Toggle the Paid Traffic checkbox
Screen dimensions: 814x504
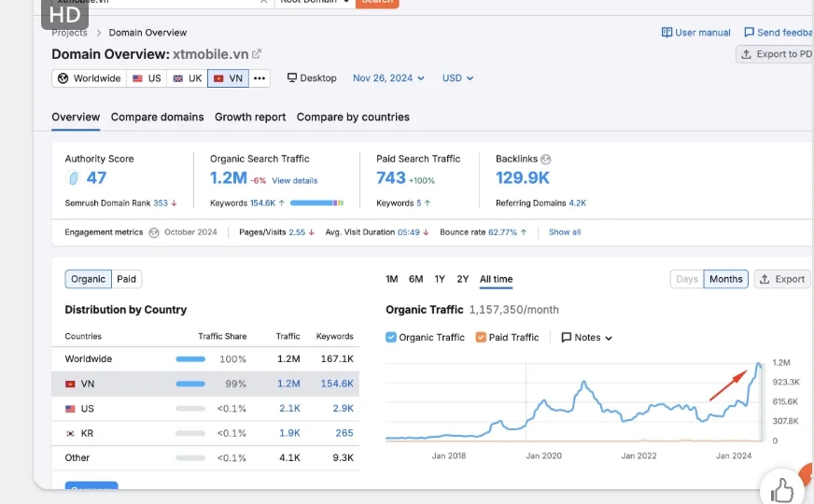point(481,337)
